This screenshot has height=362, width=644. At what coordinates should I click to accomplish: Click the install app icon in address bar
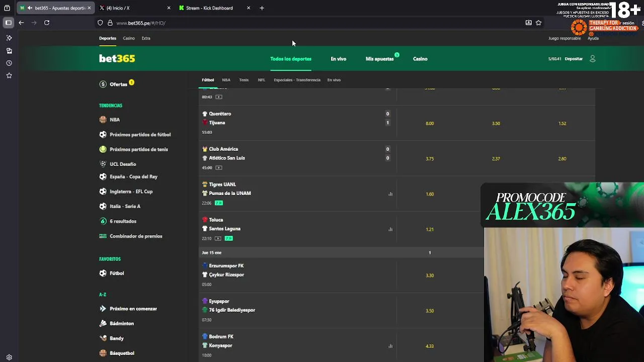(x=528, y=23)
